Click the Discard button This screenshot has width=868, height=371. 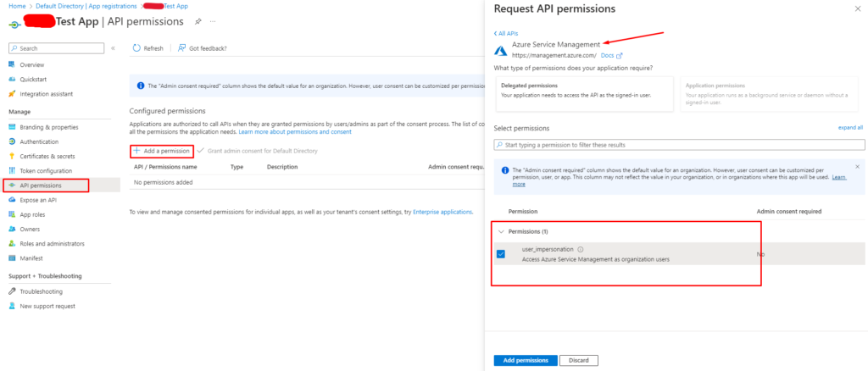(578, 361)
